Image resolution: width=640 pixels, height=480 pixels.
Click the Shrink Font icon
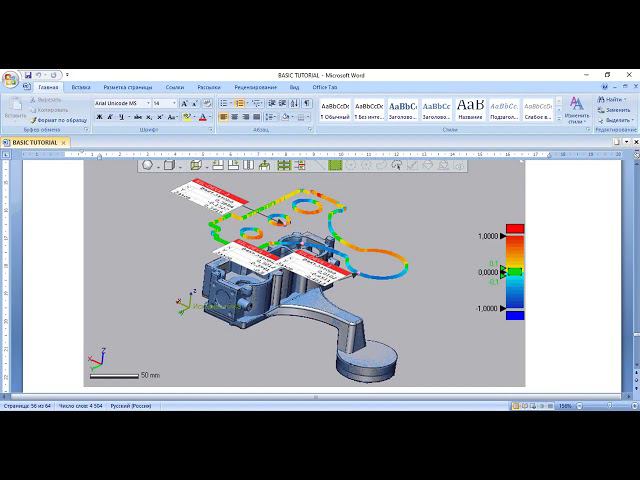pos(195,104)
